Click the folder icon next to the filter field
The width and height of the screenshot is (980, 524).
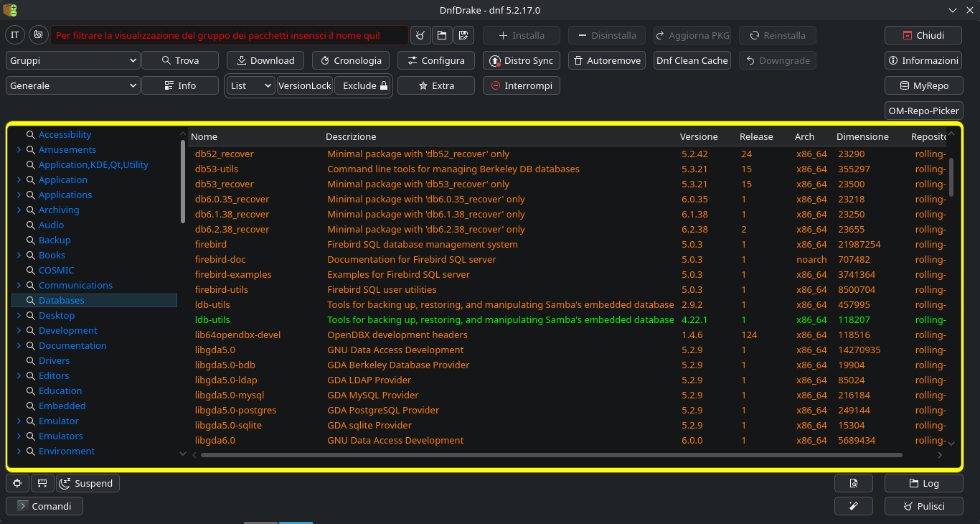(x=442, y=35)
